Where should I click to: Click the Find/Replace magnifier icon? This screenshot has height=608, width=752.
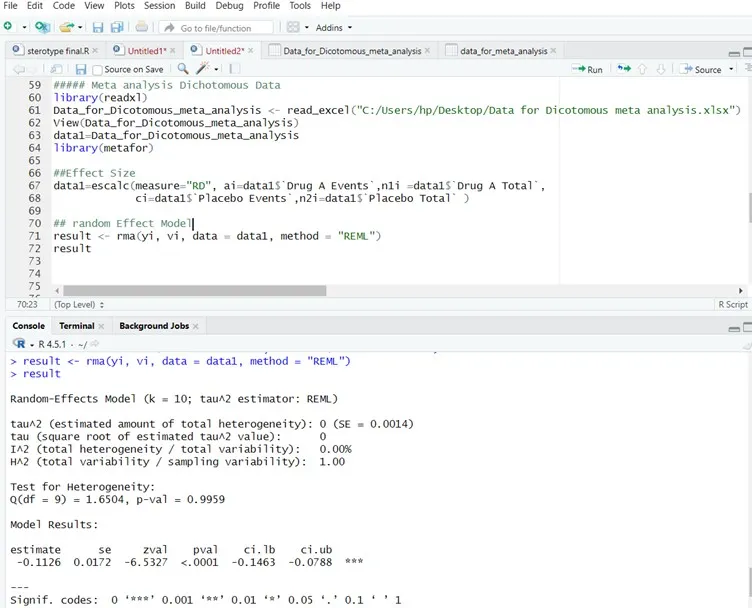(x=183, y=69)
